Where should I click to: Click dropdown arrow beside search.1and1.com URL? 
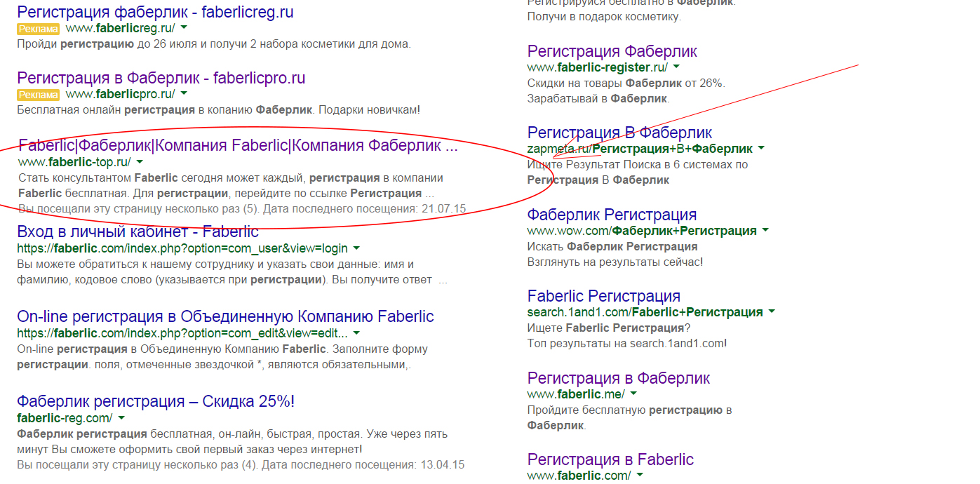point(772,312)
